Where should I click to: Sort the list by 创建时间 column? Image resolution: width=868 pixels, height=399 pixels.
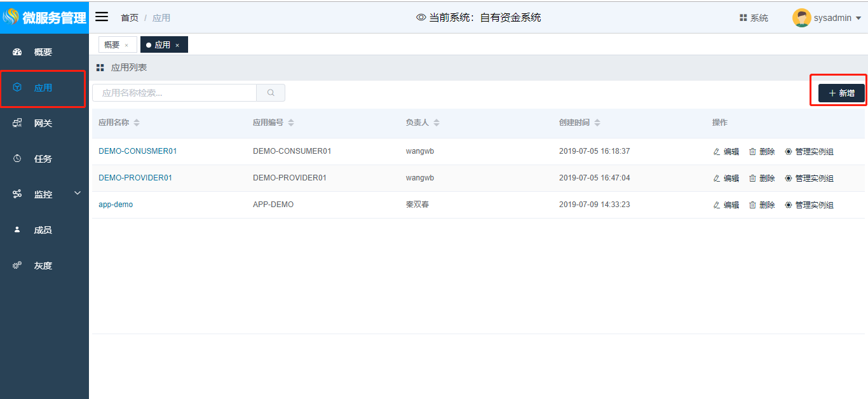(597, 123)
